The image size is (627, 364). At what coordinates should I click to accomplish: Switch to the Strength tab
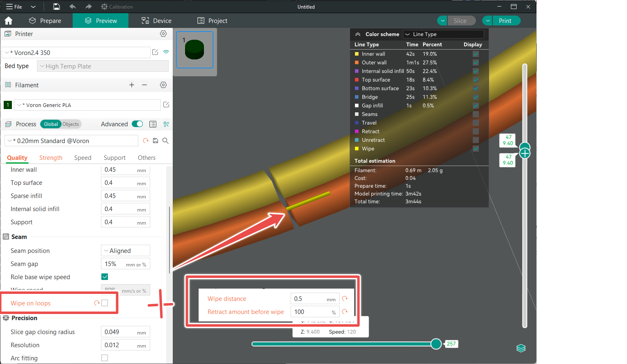click(50, 157)
